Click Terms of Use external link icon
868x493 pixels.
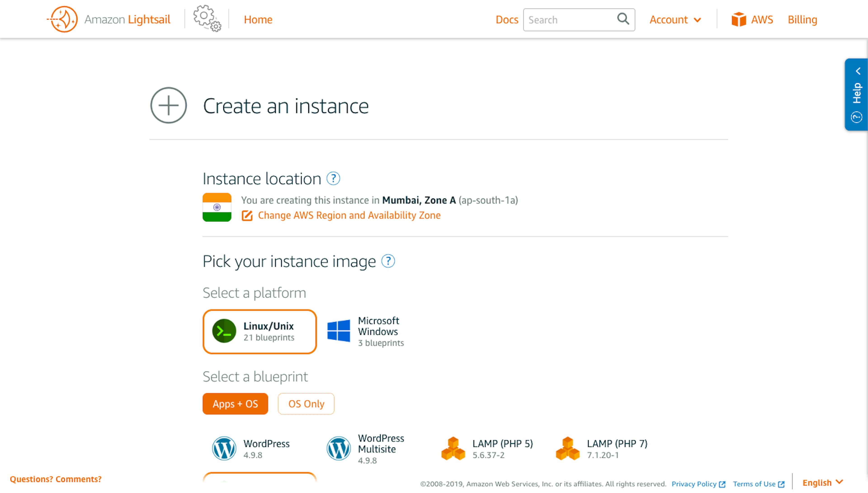pos(781,484)
